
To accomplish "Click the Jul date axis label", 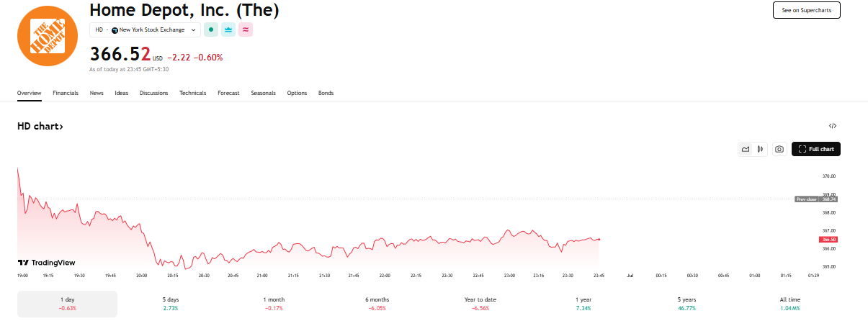I will coord(630,276).
